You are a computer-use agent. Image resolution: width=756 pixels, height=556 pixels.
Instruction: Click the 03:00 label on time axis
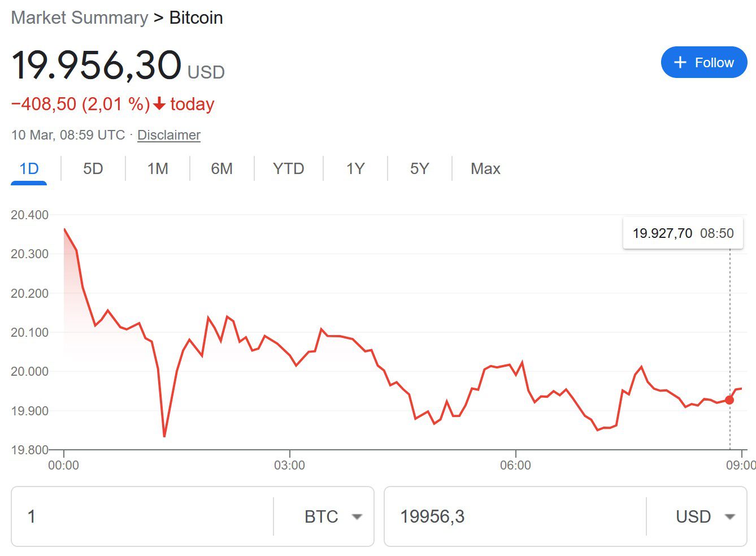pyautogui.click(x=289, y=465)
